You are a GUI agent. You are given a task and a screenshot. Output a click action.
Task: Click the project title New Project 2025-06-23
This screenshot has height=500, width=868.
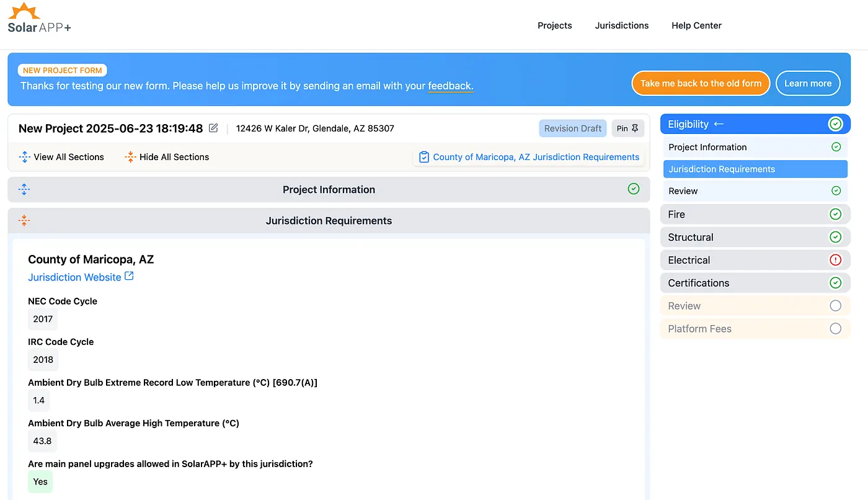(111, 128)
